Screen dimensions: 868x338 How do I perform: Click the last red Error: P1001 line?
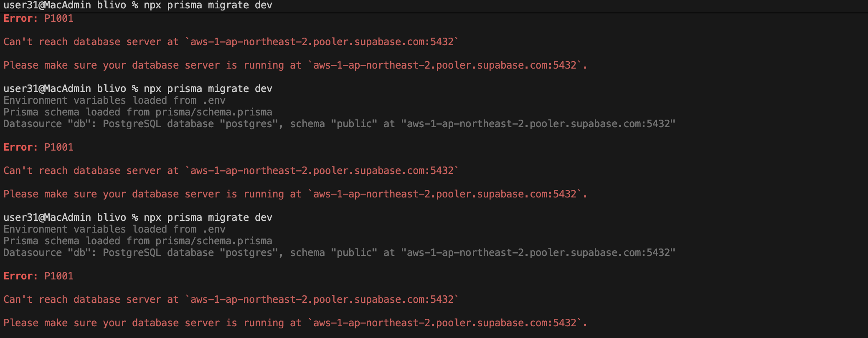38,276
